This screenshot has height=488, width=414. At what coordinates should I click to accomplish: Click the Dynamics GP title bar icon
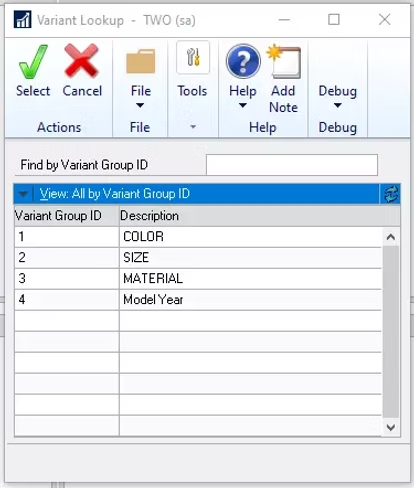[23, 20]
